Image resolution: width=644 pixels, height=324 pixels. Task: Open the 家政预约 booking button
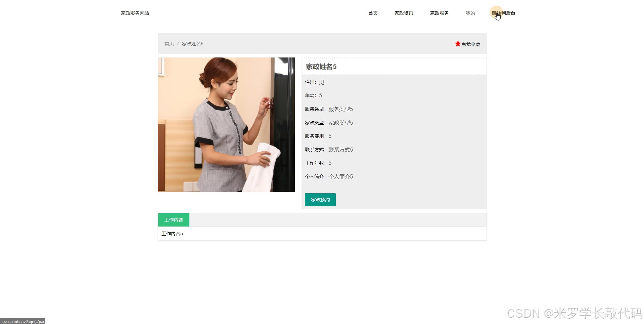pyautogui.click(x=320, y=199)
